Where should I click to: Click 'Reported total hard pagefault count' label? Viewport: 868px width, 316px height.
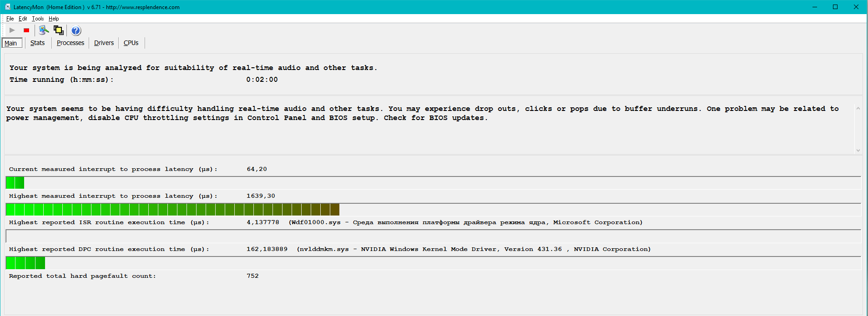[82, 276]
